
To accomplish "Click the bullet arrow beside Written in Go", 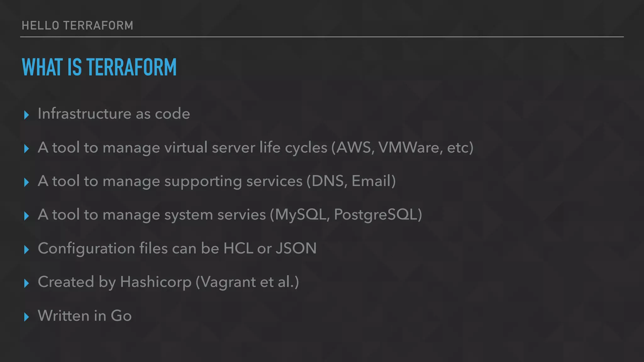I will [26, 317].
